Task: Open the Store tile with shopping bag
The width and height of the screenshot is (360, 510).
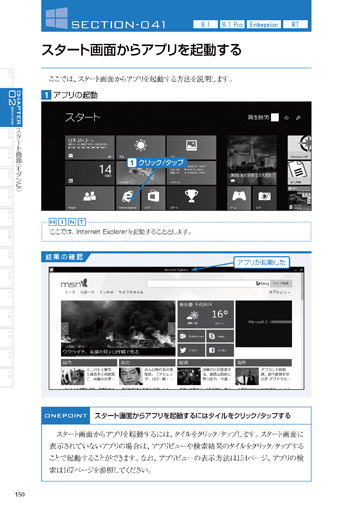Action: [153, 198]
